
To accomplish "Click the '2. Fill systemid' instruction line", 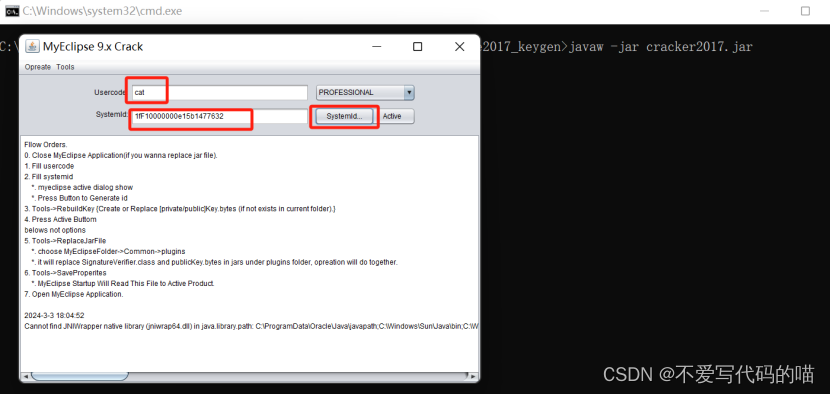I will (x=49, y=177).
